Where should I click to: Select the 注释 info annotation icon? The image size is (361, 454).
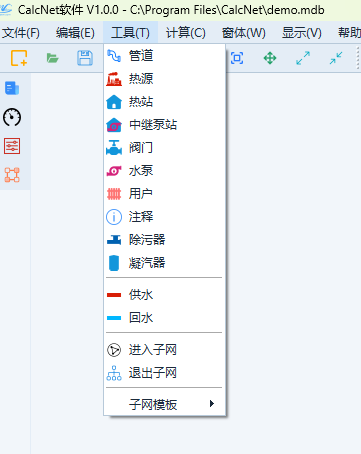point(114,217)
